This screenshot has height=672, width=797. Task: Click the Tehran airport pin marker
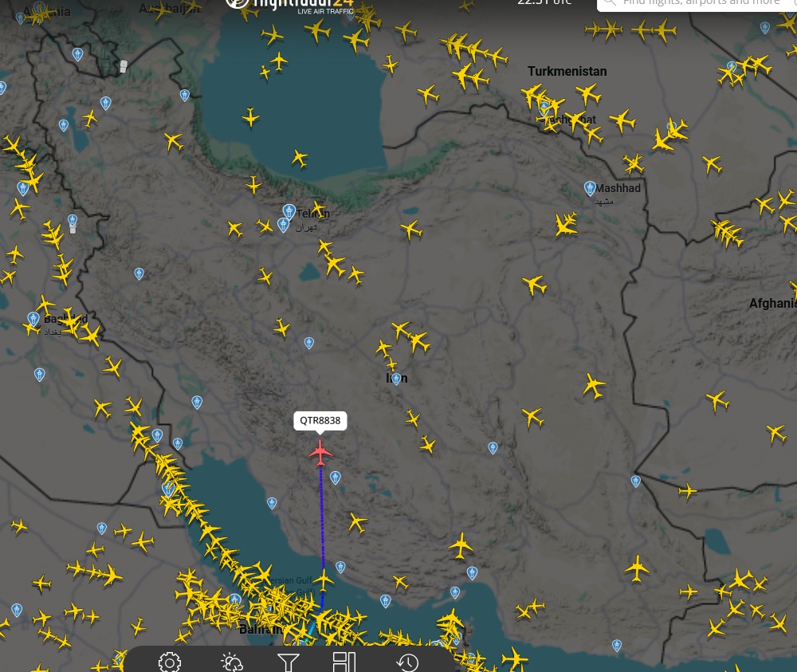(x=289, y=211)
